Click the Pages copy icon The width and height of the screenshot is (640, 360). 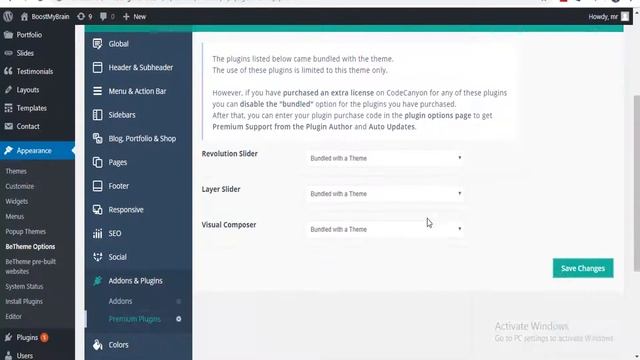coord(97,162)
